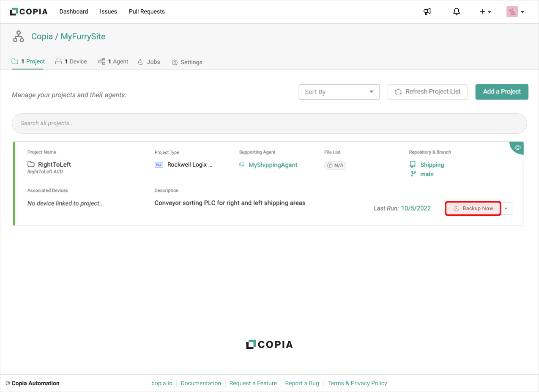This screenshot has height=392, width=539.
Task: Click the agent icon beside MyShippingAgent
Action: 242,165
